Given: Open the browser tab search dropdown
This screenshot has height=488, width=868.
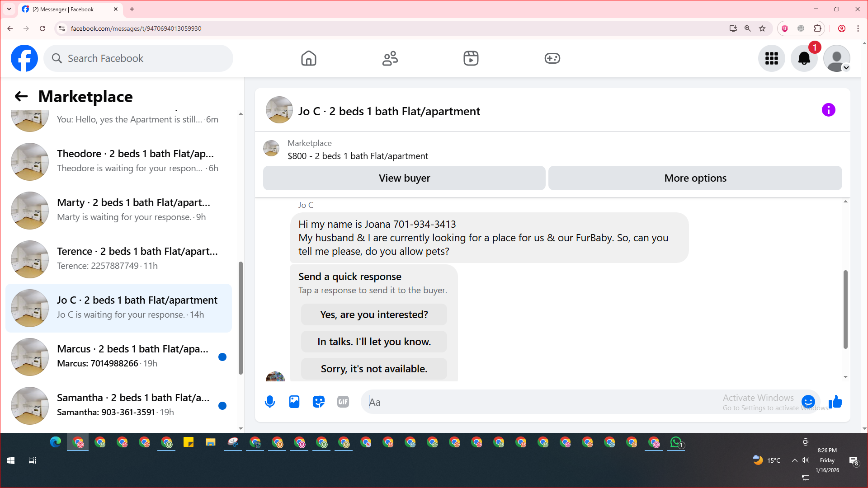Looking at the screenshot, I should [x=9, y=9].
